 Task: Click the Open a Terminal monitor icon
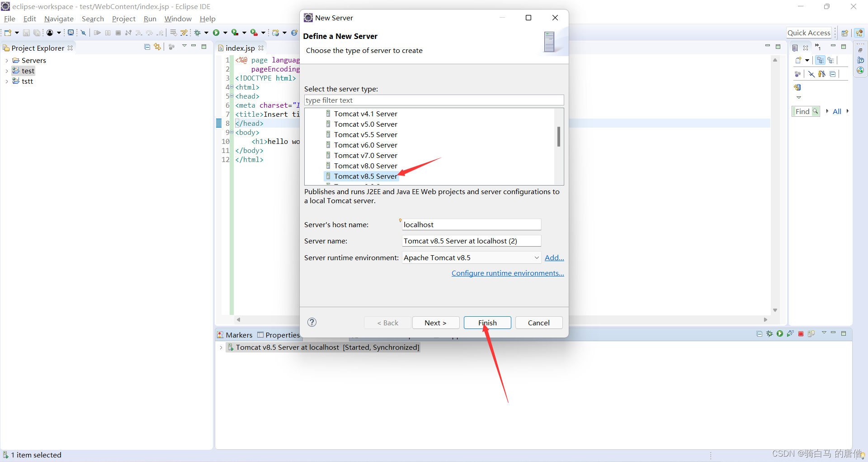pos(71,33)
